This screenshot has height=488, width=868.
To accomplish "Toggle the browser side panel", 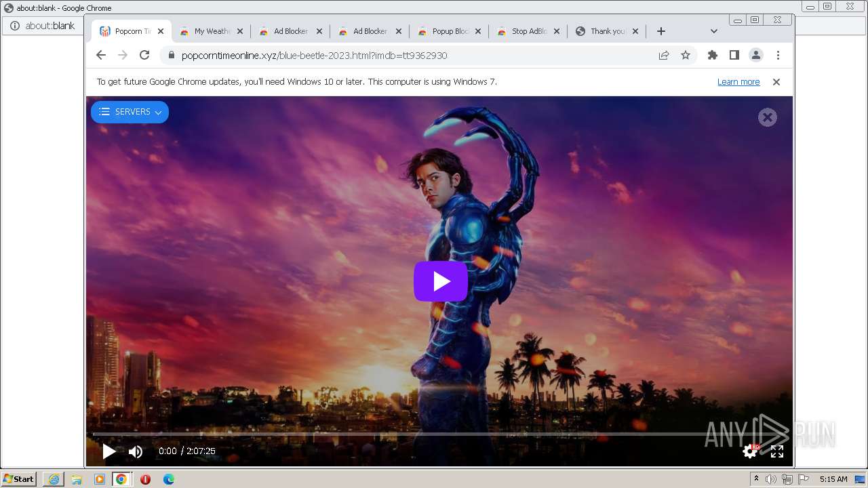I will click(x=734, y=56).
